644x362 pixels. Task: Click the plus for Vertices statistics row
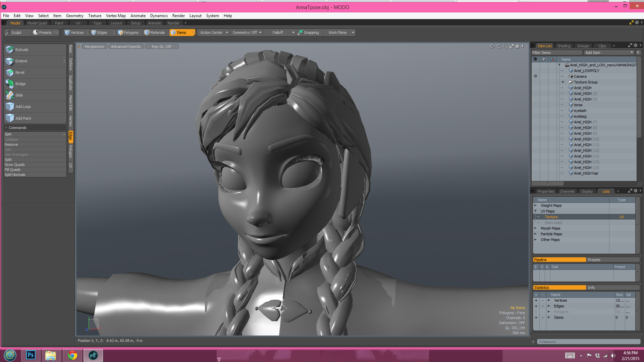tap(536, 300)
